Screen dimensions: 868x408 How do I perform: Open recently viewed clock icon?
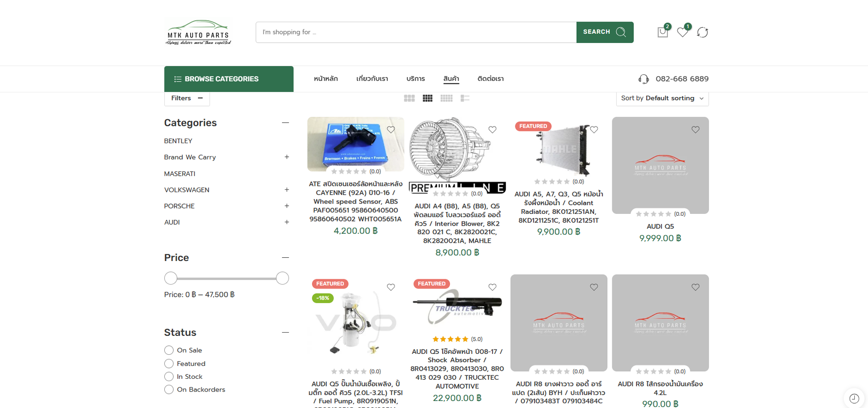(x=854, y=399)
